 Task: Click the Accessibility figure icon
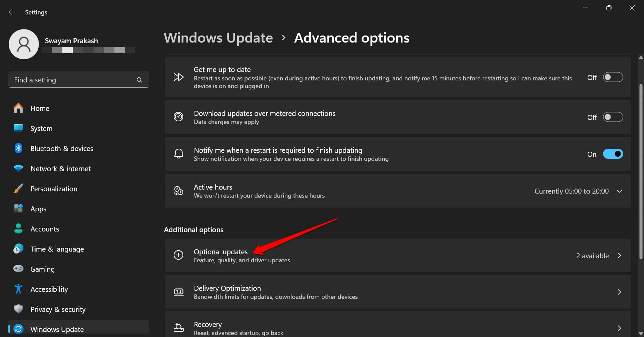(18, 289)
